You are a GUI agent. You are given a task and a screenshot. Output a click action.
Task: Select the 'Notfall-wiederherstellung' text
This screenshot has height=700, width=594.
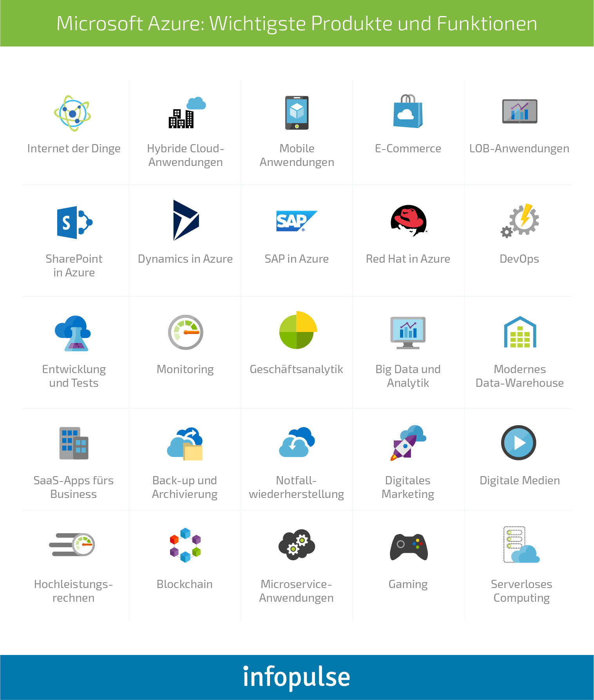[x=297, y=487]
